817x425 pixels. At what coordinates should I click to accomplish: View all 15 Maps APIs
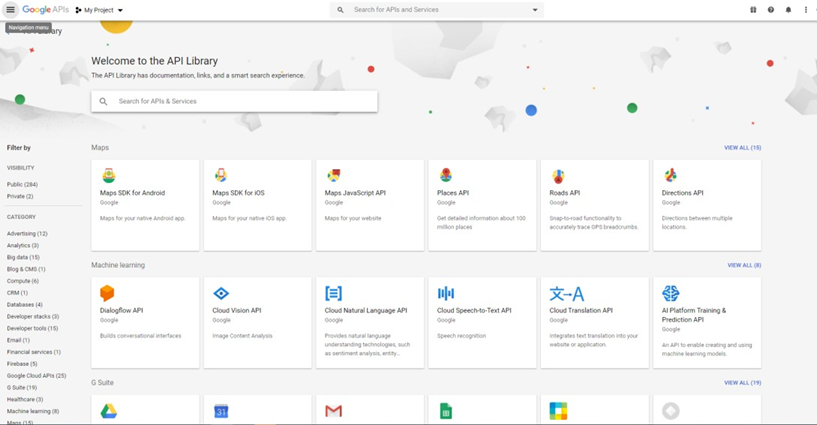tap(742, 148)
